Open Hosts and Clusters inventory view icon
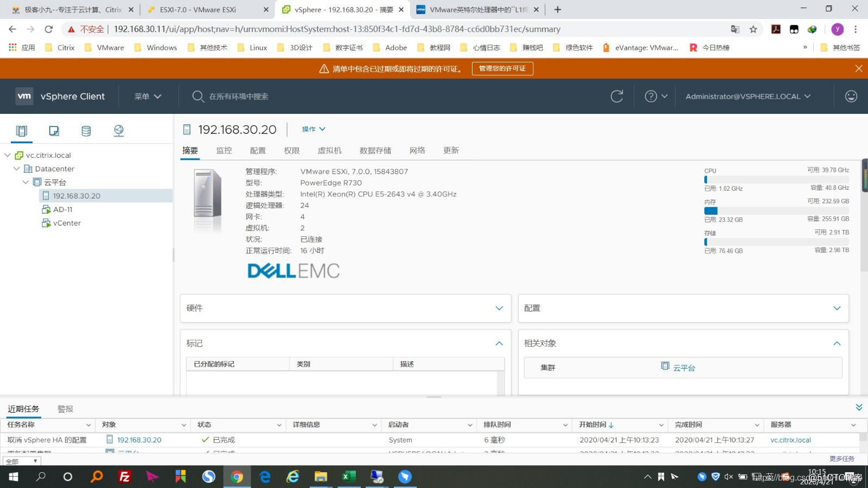This screenshot has width=868, height=488. [21, 131]
